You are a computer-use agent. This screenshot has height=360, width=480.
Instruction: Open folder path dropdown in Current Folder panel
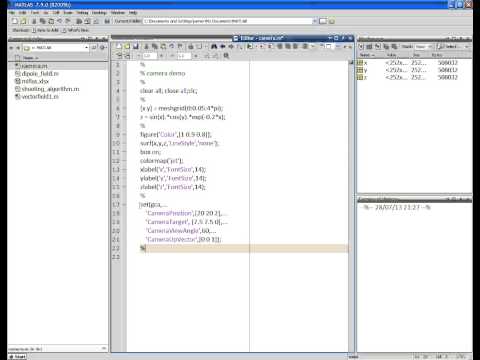pos(86,48)
